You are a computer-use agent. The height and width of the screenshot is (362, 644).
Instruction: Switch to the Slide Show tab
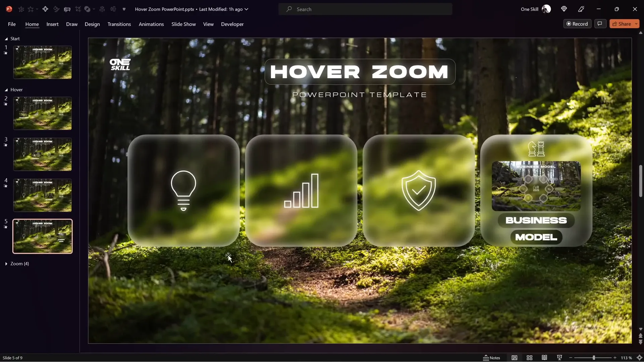[x=183, y=24]
